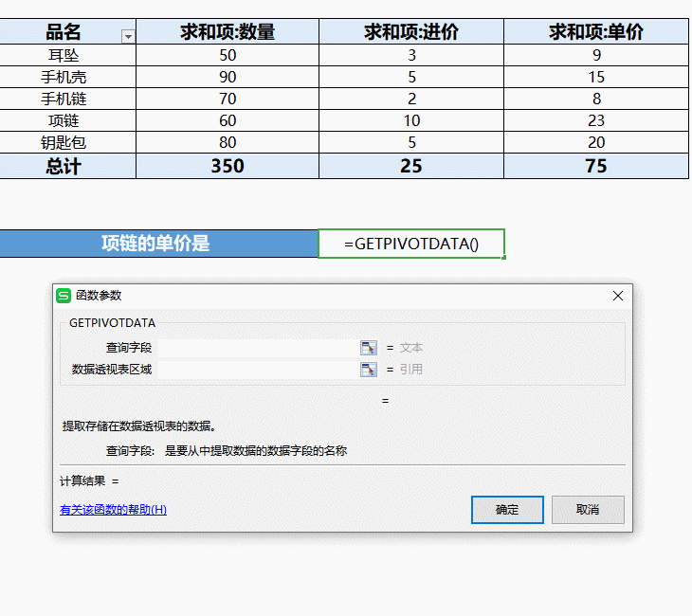Select the 手机壳 row label
Image resolution: width=692 pixels, height=616 pixels.
(x=67, y=77)
